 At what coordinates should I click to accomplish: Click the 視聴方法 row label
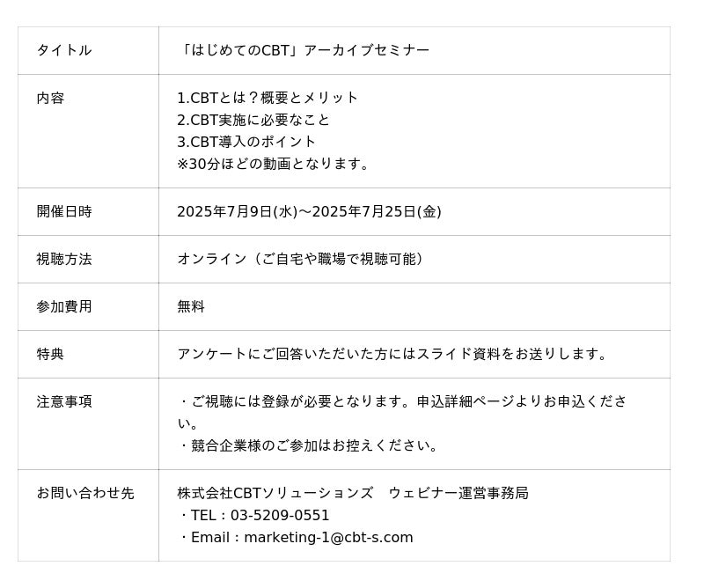click(63, 259)
